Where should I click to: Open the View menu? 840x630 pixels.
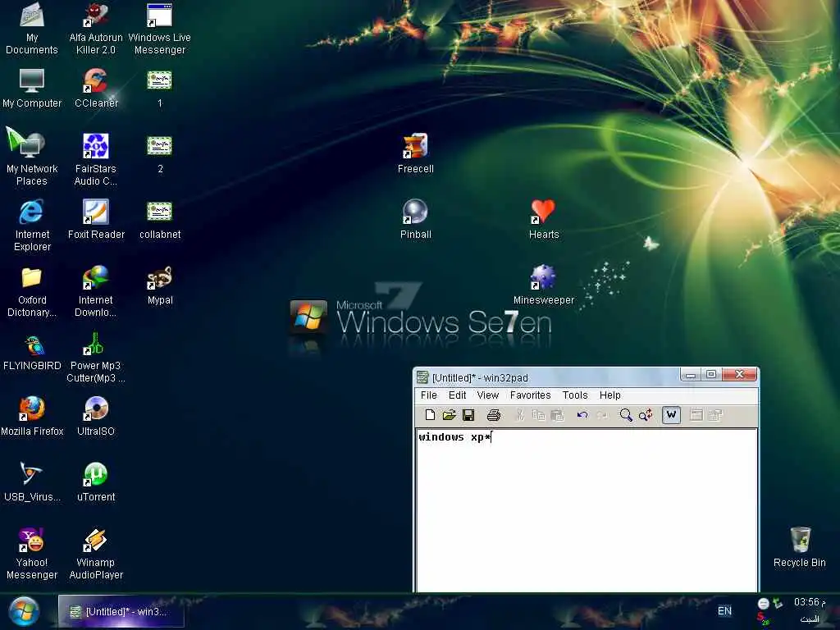click(x=487, y=395)
